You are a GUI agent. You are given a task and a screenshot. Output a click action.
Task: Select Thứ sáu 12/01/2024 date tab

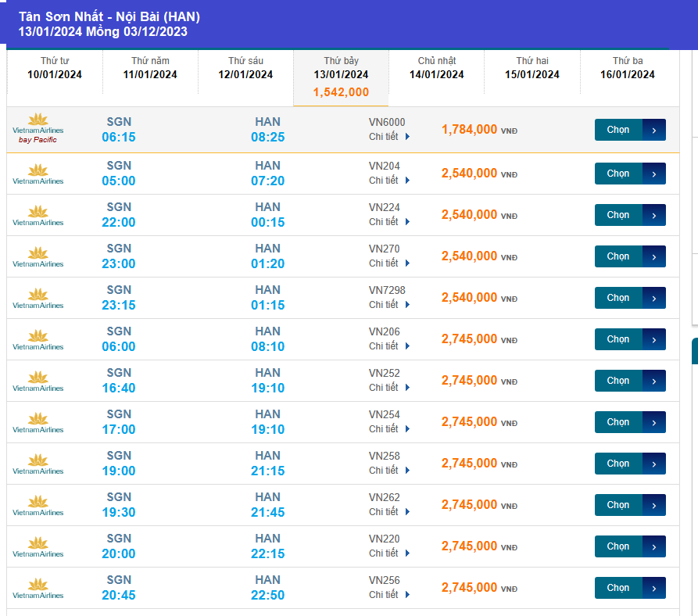245,68
